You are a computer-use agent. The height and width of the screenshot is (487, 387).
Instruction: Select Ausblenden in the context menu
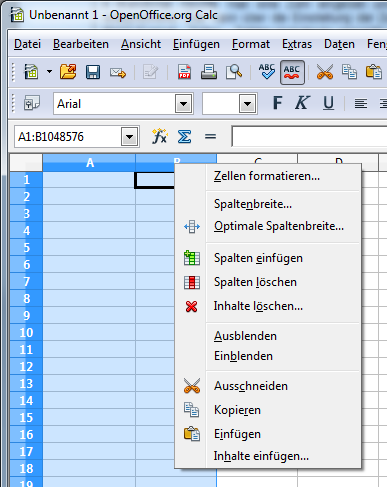pyautogui.click(x=245, y=336)
